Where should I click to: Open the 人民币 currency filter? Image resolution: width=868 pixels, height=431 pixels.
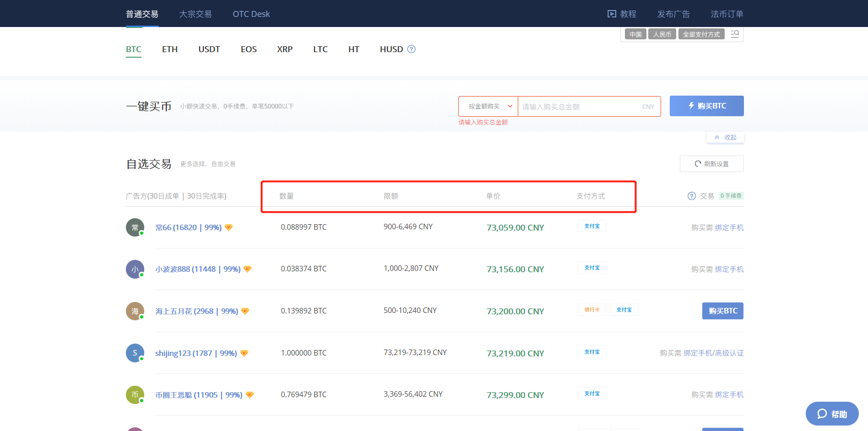662,34
